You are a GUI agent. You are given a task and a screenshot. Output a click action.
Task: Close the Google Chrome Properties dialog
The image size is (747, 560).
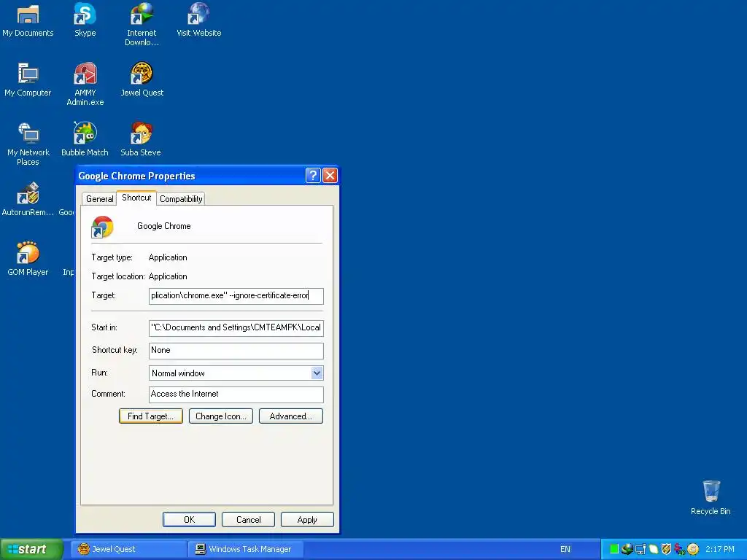(x=330, y=175)
